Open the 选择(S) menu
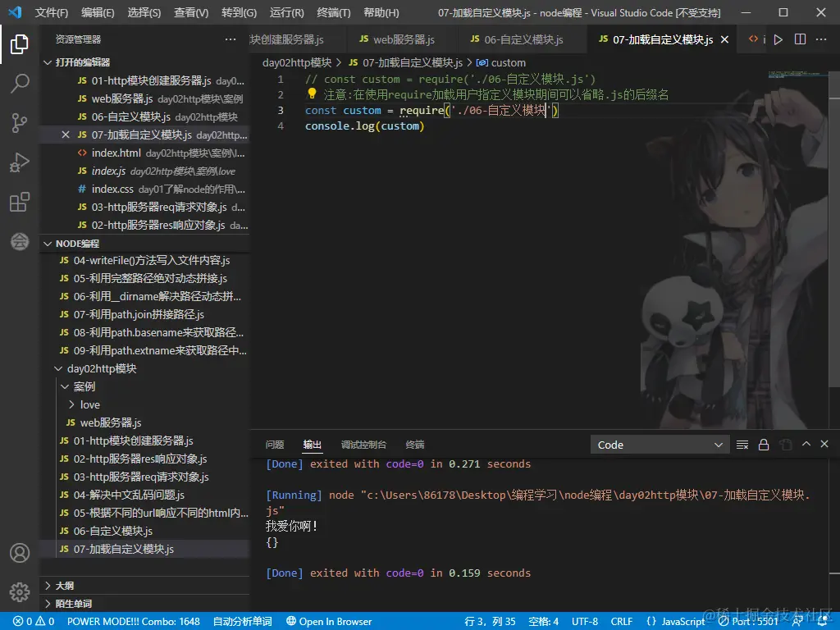This screenshot has width=840, height=630. (x=144, y=12)
